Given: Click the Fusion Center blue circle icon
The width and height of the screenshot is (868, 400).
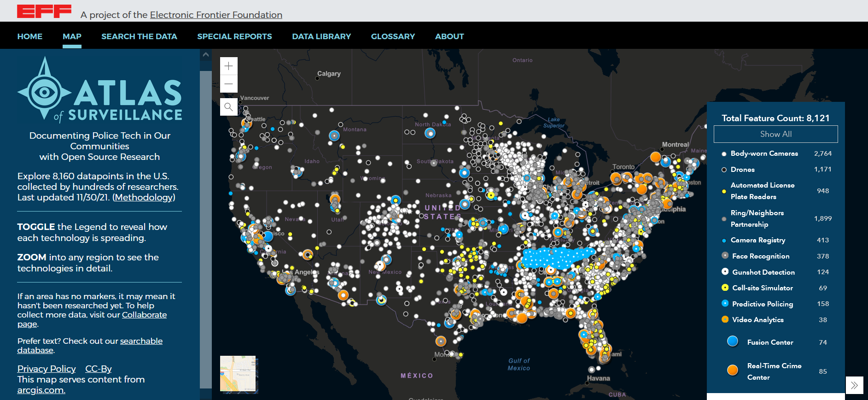Looking at the screenshot, I should point(732,341).
